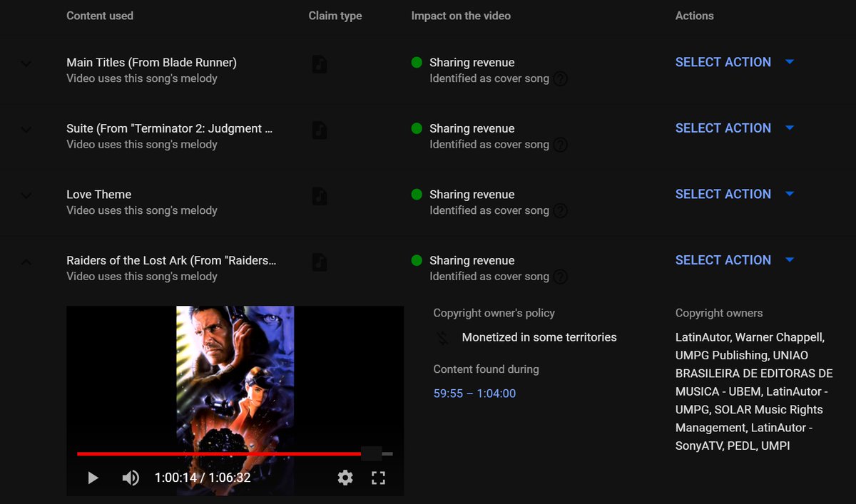Enter fullscreen on the video preview
The image size is (856, 504).
[x=379, y=478]
